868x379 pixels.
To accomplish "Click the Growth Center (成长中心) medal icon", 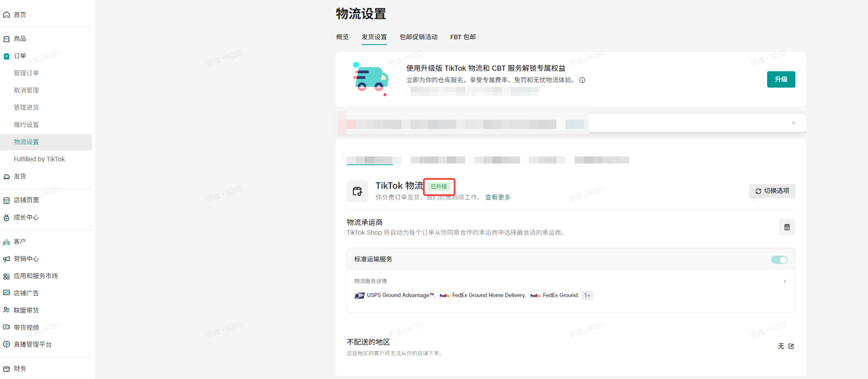I will pyautogui.click(x=6, y=218).
